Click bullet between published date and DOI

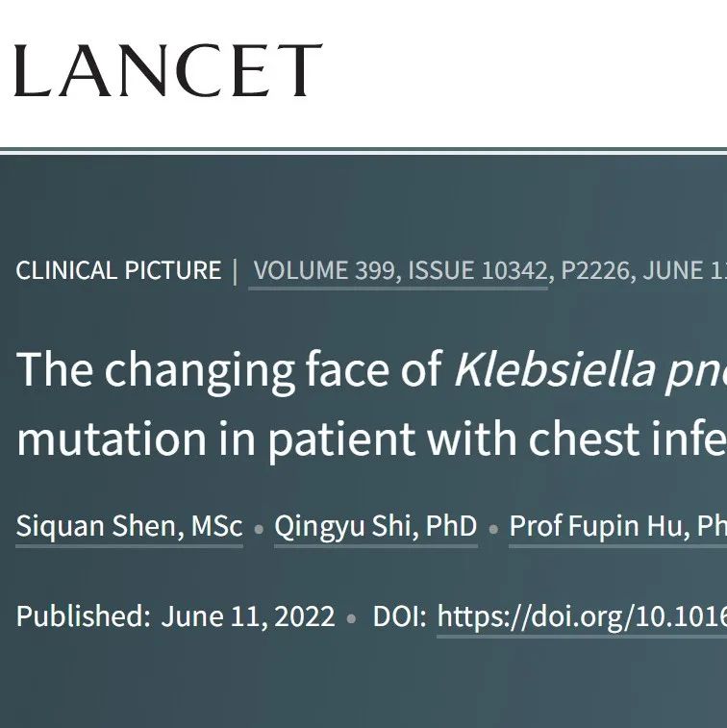pos(351,617)
